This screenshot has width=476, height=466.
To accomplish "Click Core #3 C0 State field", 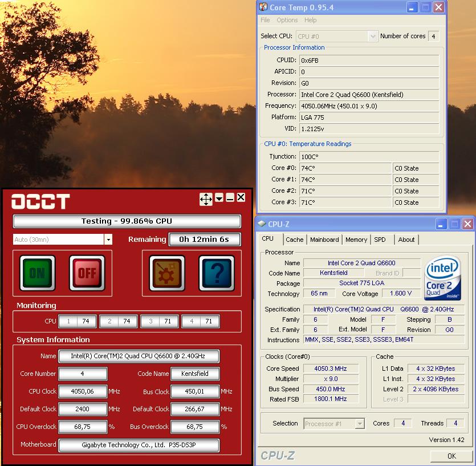I will coord(416,202).
